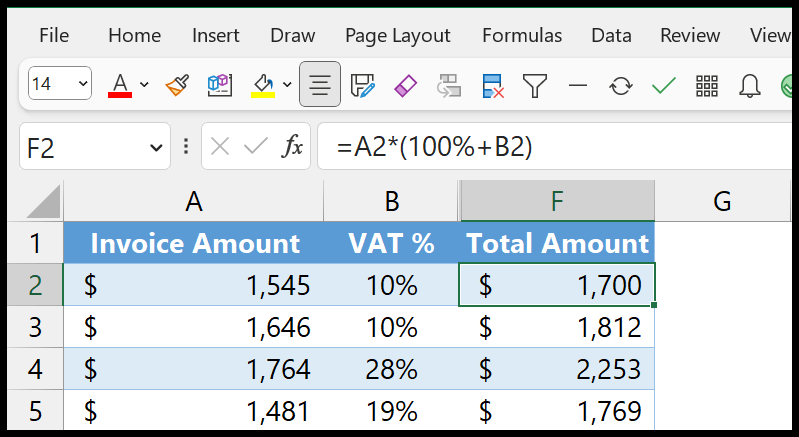Click the notification bell icon
Image resolution: width=799 pixels, height=437 pixels.
coord(750,86)
